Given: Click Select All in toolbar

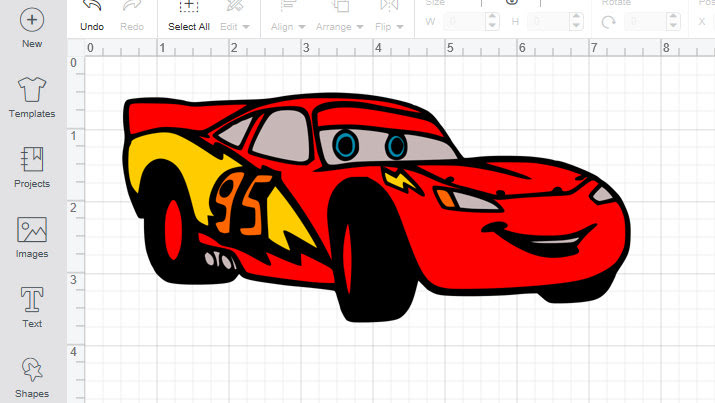Looking at the screenshot, I should (189, 16).
